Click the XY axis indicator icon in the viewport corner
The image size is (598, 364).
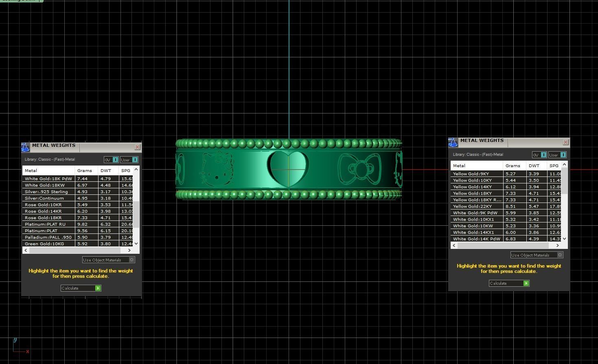point(21,346)
